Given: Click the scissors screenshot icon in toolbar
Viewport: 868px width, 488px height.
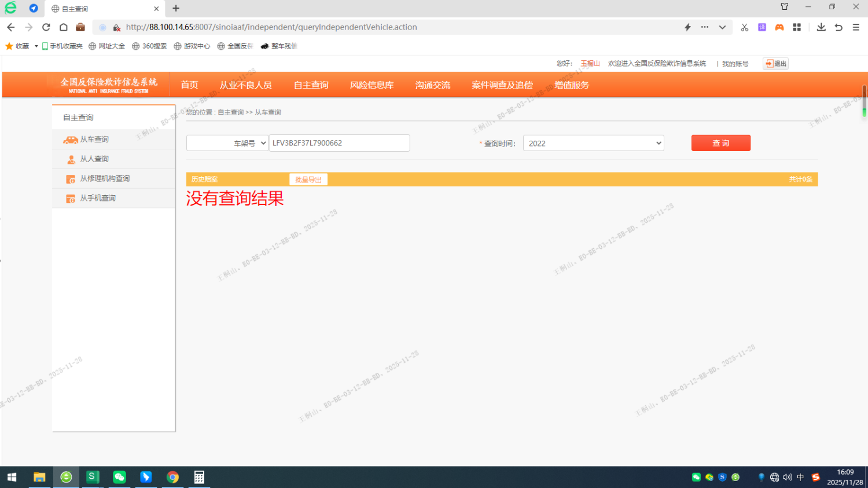Looking at the screenshot, I should pos(744,27).
